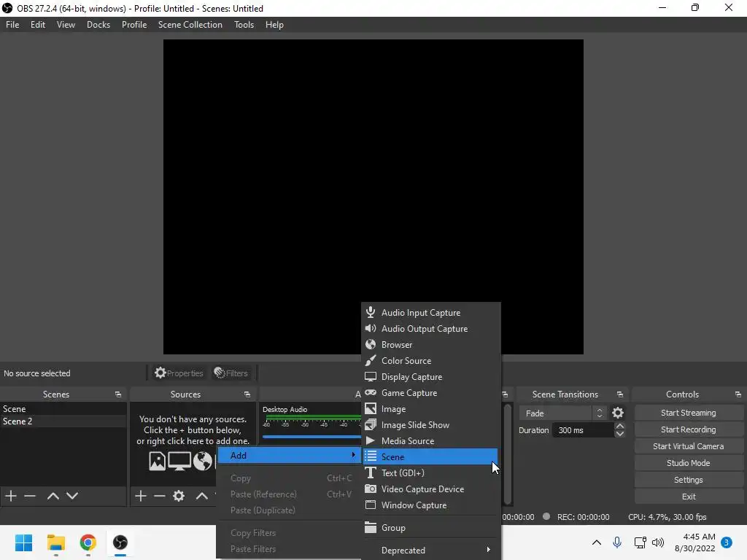Select the Game Capture gamepad icon
Screen dimensions: 747x560
click(x=370, y=392)
